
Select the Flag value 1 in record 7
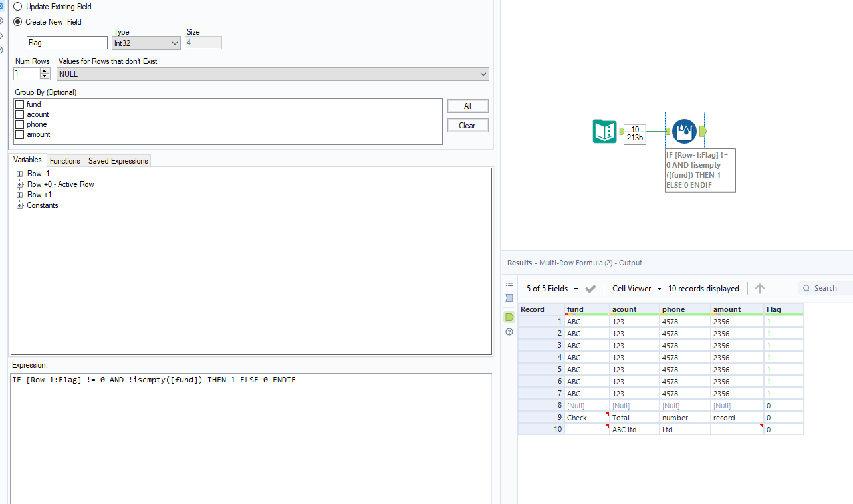click(784, 394)
